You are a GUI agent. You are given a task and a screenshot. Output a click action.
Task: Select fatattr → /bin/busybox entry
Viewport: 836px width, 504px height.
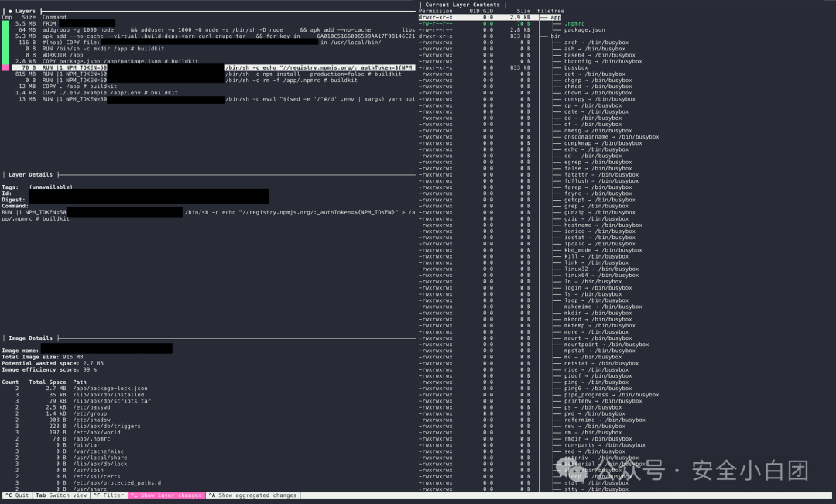point(601,174)
